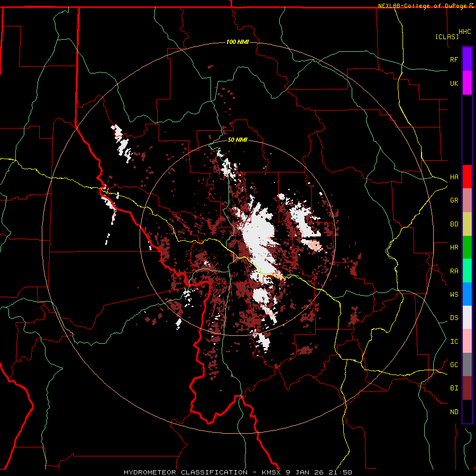Screen dimensions: 476x476
Task: Click the "WS" legend label
Action: (454, 295)
